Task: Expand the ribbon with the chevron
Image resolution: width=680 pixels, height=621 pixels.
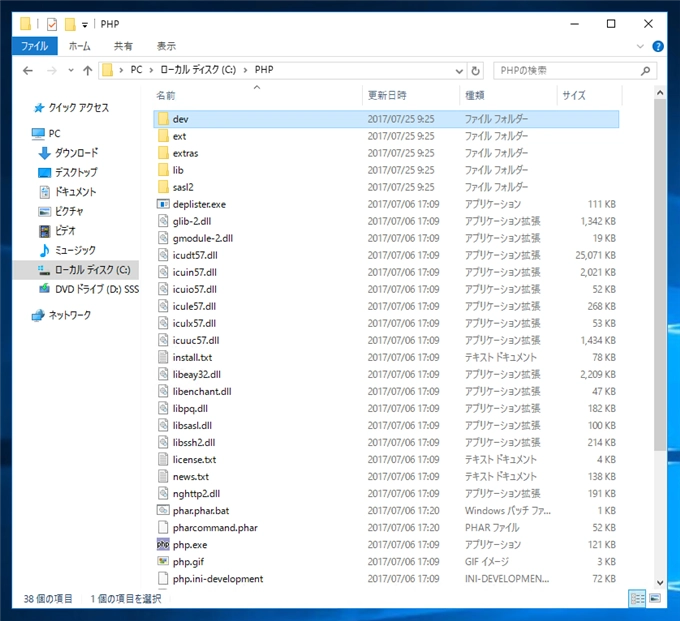Action: coord(640,46)
